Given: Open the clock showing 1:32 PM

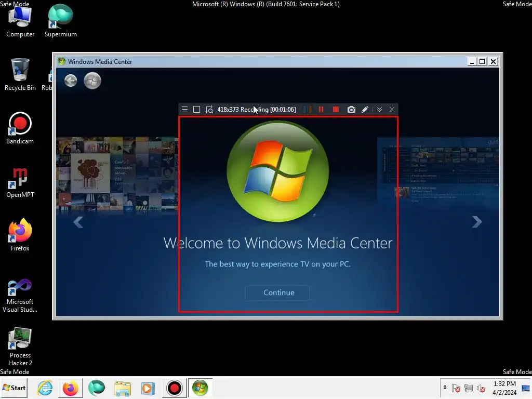Looking at the screenshot, I should point(504,388).
